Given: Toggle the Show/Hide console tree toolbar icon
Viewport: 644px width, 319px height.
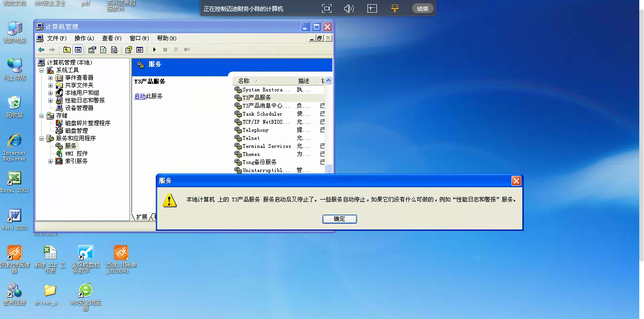Looking at the screenshot, I should point(78,50).
